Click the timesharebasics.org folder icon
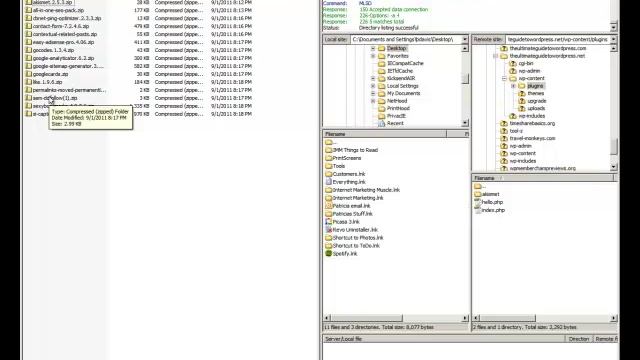This screenshot has height=360, width=640. click(504, 123)
